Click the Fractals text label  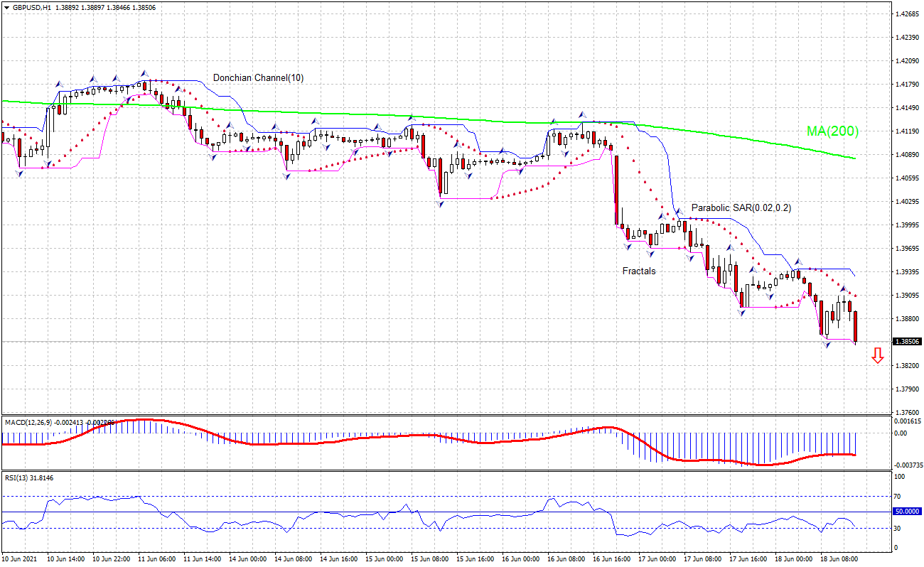(638, 271)
